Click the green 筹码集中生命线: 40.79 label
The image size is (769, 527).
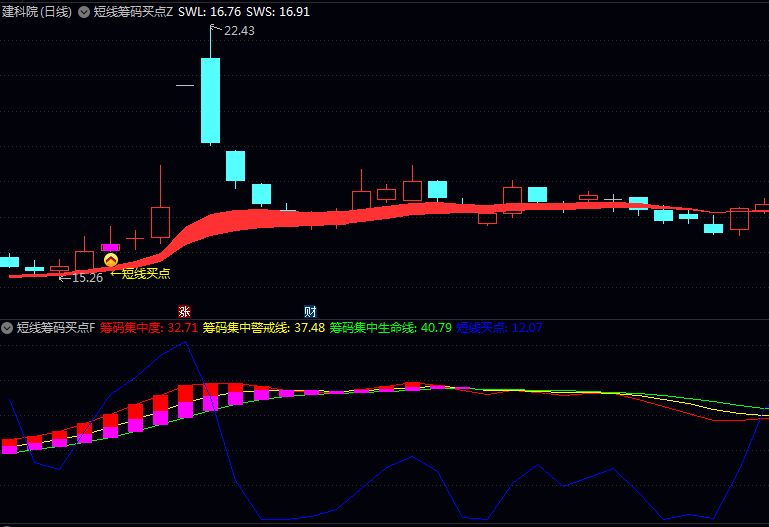click(390, 328)
